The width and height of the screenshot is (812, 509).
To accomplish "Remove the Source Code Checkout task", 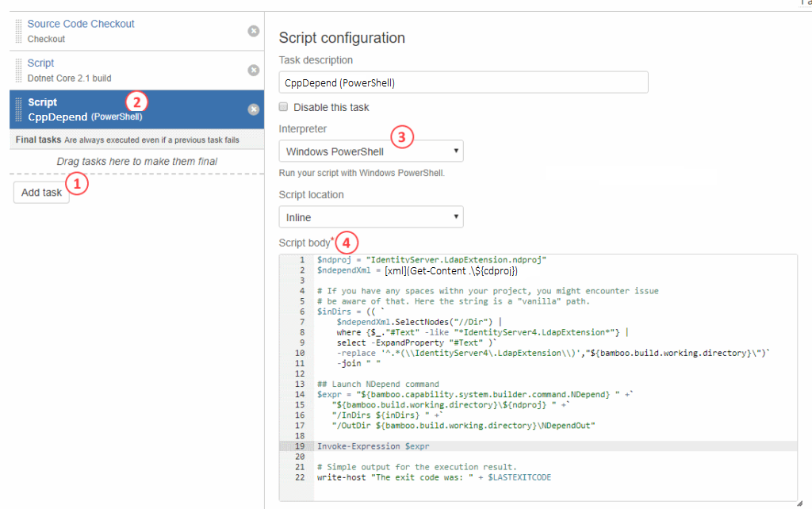I will (253, 31).
